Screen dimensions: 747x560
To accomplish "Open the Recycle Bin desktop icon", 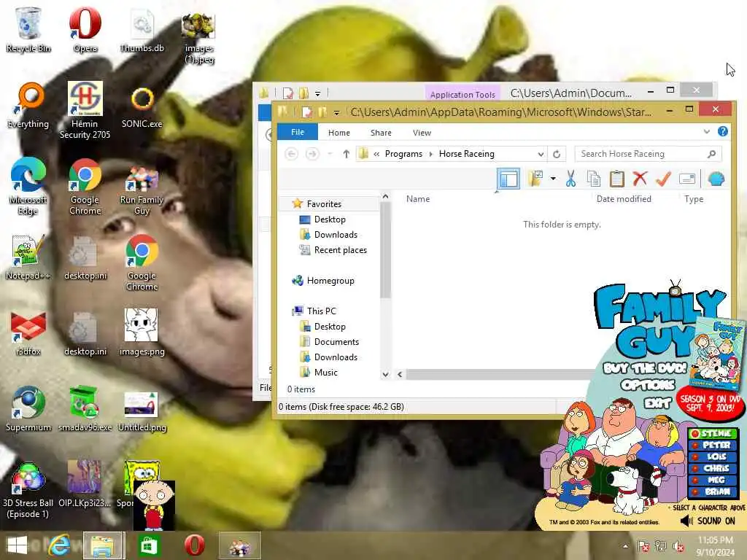I will [28, 29].
